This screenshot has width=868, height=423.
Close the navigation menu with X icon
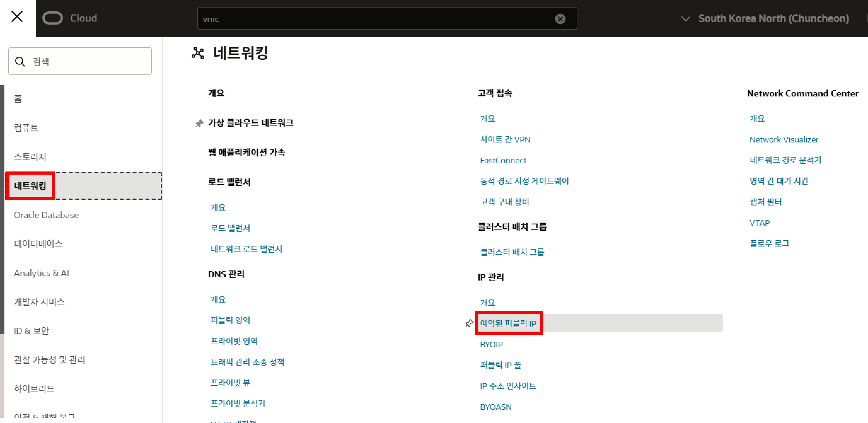[x=17, y=16]
